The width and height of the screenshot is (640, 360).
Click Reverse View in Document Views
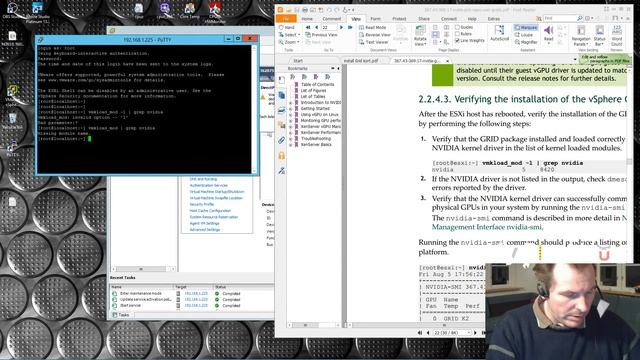click(375, 35)
